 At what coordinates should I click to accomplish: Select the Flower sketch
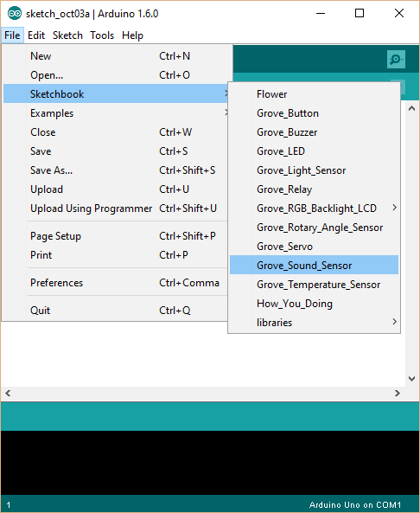pyautogui.click(x=314, y=94)
